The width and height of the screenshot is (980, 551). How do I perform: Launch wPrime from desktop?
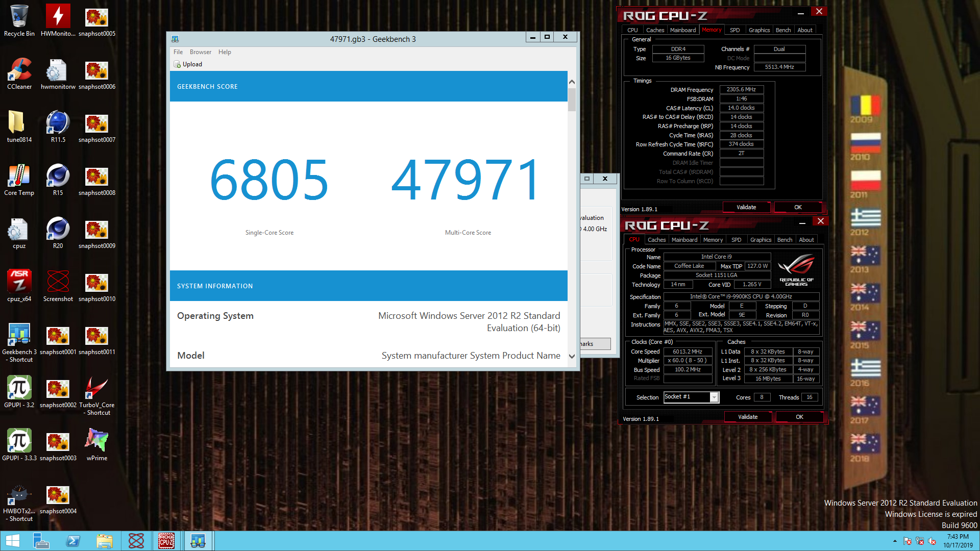(96, 445)
